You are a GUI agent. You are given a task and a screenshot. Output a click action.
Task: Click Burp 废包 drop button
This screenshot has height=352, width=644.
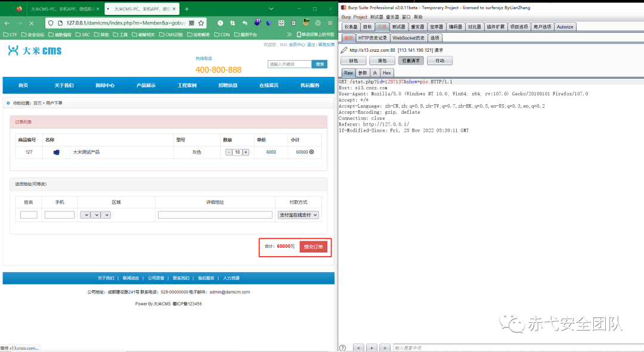[x=382, y=61]
